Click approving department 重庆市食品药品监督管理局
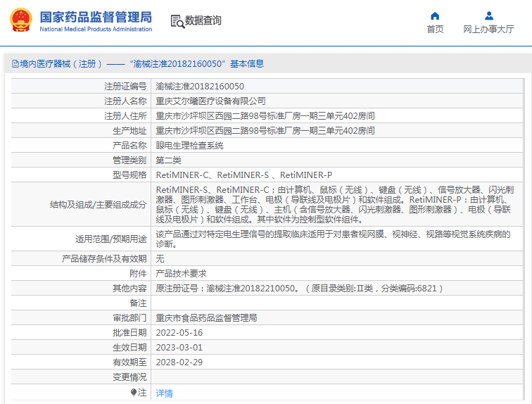 pos(206,317)
